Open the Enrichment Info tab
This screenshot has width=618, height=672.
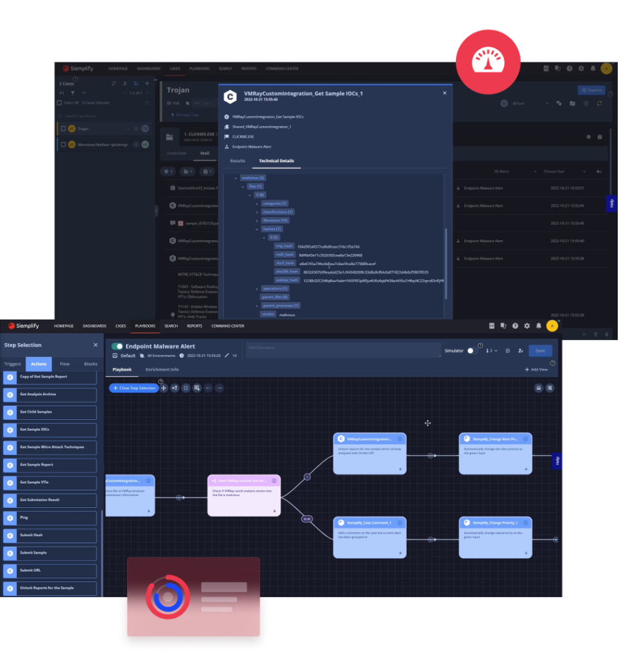point(162,370)
